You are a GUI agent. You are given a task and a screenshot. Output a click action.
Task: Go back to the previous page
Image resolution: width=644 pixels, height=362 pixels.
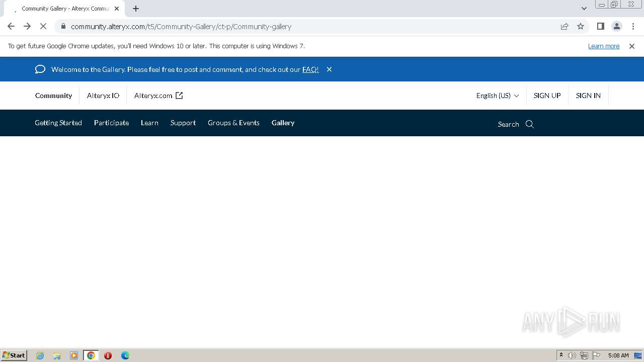coord(11,26)
